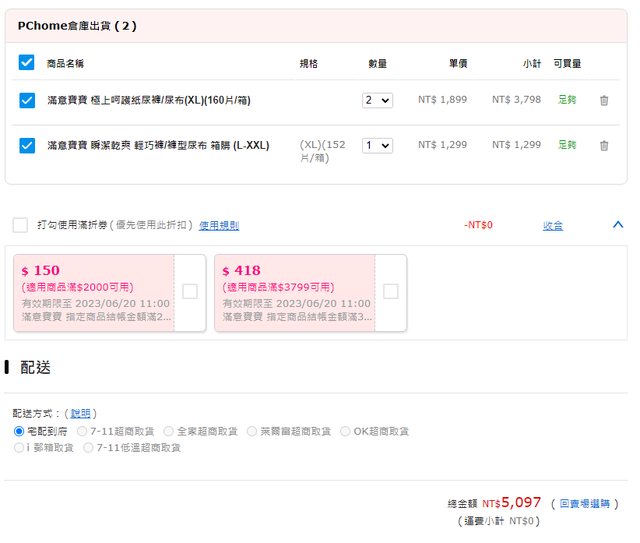Viewport: 640px width, 543px height.
Task: Enable the 打勾使用滿折券 checkbox
Action: point(20,225)
